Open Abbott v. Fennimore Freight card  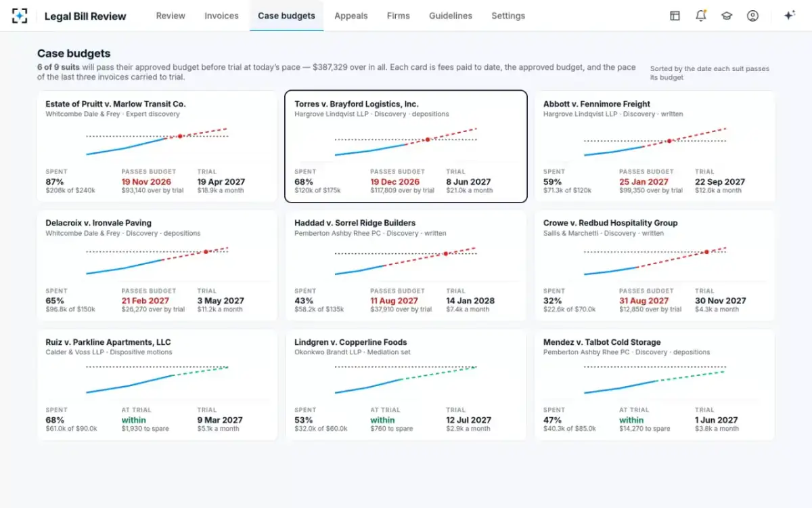(655, 146)
